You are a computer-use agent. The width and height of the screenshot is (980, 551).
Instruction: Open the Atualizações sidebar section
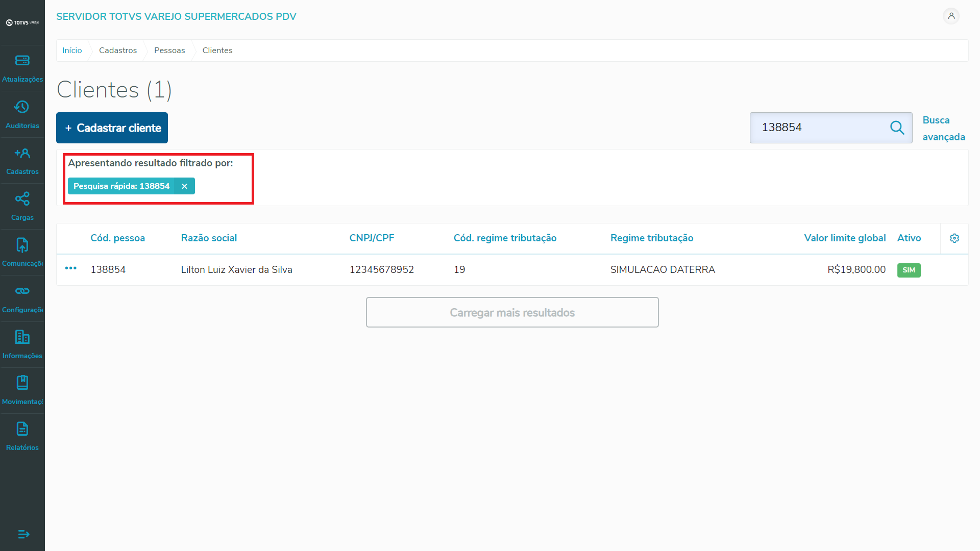coord(22,68)
